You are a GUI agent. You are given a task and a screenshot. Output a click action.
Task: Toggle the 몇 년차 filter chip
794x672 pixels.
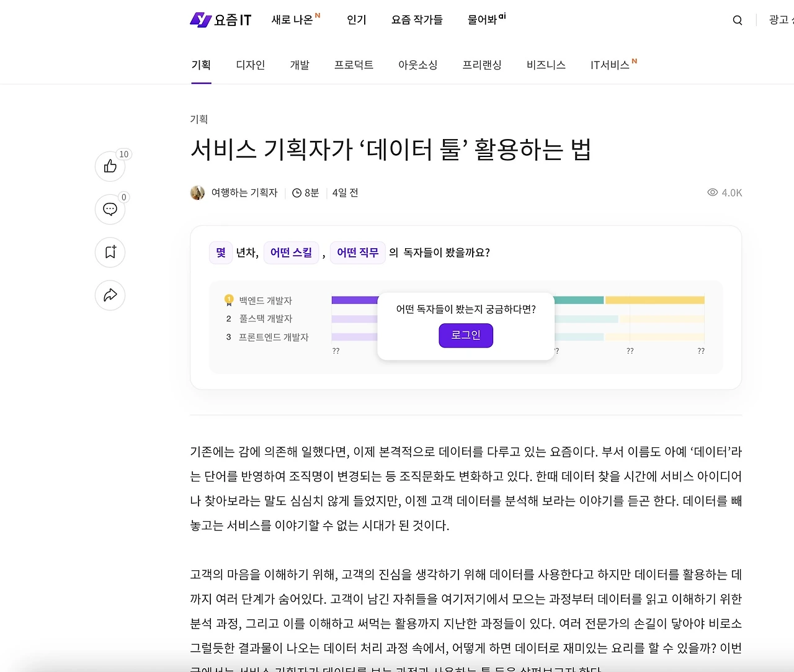point(220,253)
